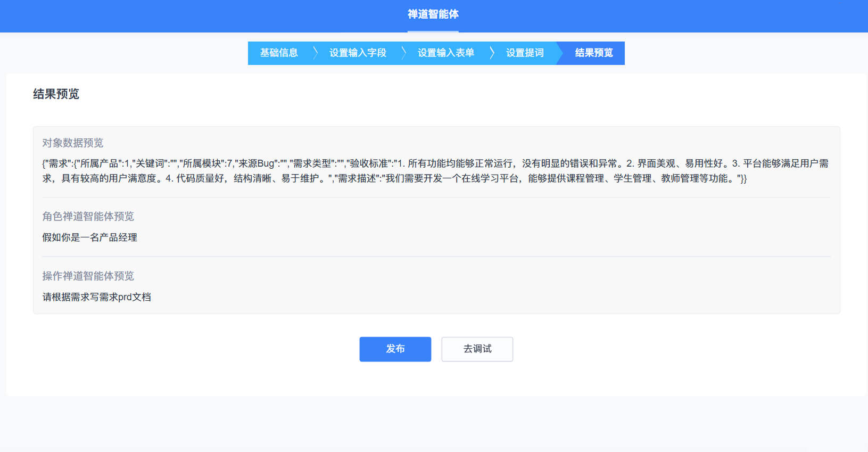
Task: Switch to the 设置输入表单 step
Action: 446,53
